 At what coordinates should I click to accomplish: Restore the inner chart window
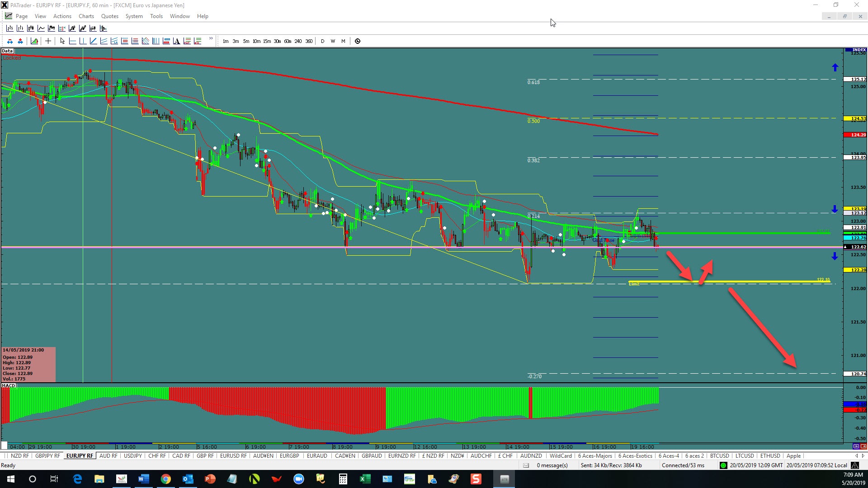coord(844,16)
